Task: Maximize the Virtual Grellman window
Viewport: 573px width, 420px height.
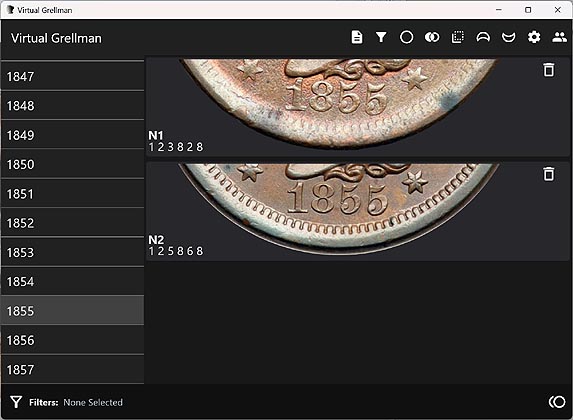Action: tap(528, 10)
